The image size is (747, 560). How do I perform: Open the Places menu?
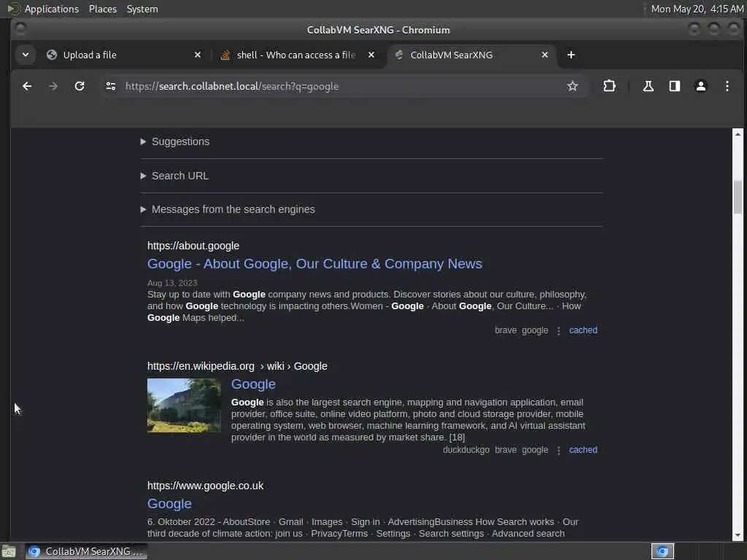click(x=102, y=9)
